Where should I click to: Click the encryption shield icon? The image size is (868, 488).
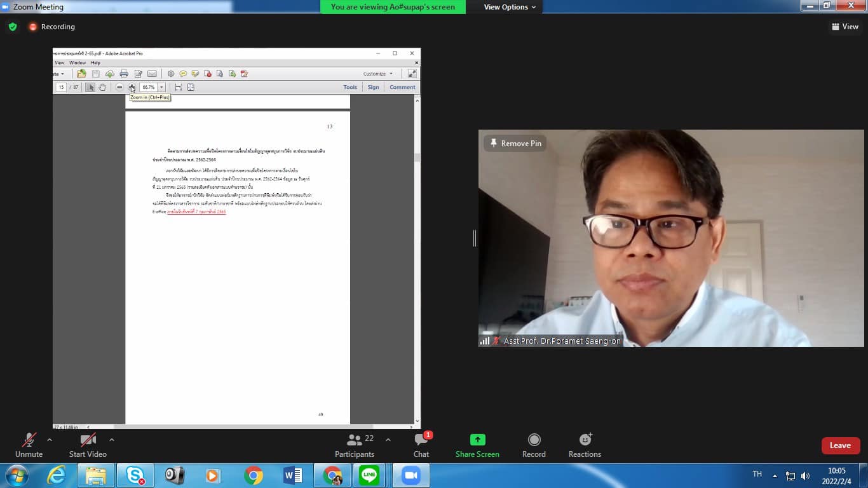[13, 27]
